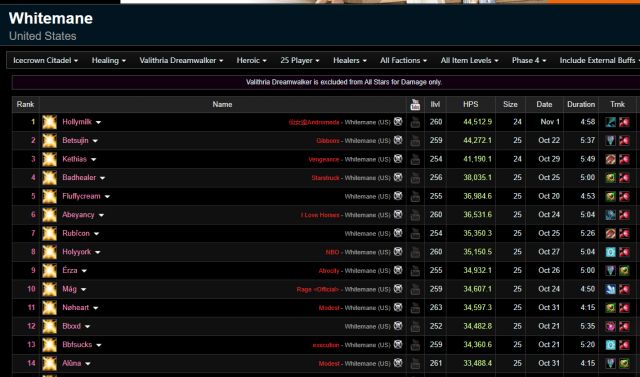Click the HPS value 44,512.9

[x=478, y=122]
